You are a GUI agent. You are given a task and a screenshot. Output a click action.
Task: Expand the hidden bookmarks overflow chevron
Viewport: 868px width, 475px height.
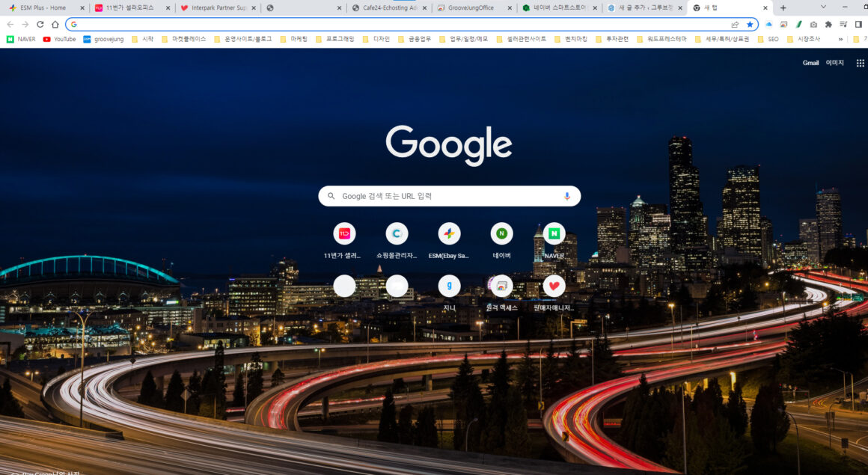[x=840, y=39]
